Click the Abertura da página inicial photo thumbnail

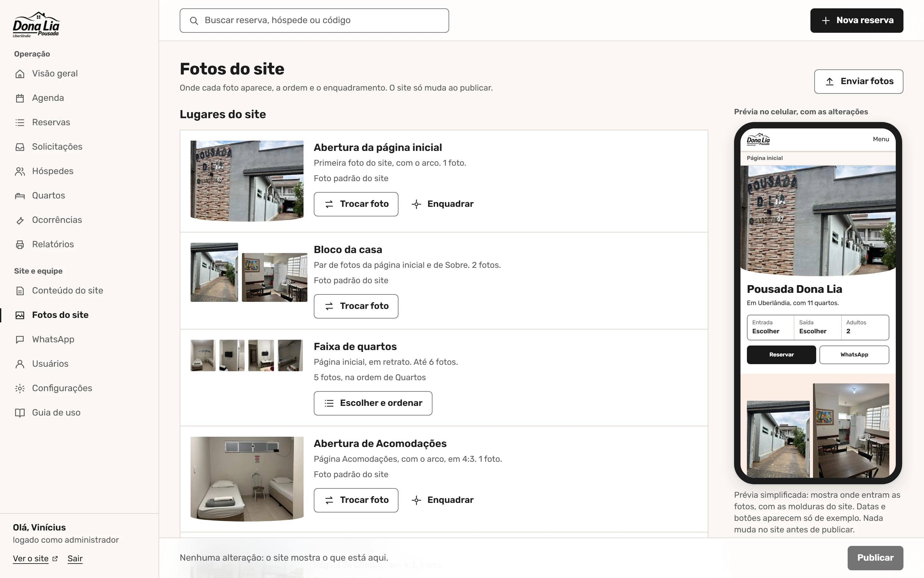tap(247, 181)
